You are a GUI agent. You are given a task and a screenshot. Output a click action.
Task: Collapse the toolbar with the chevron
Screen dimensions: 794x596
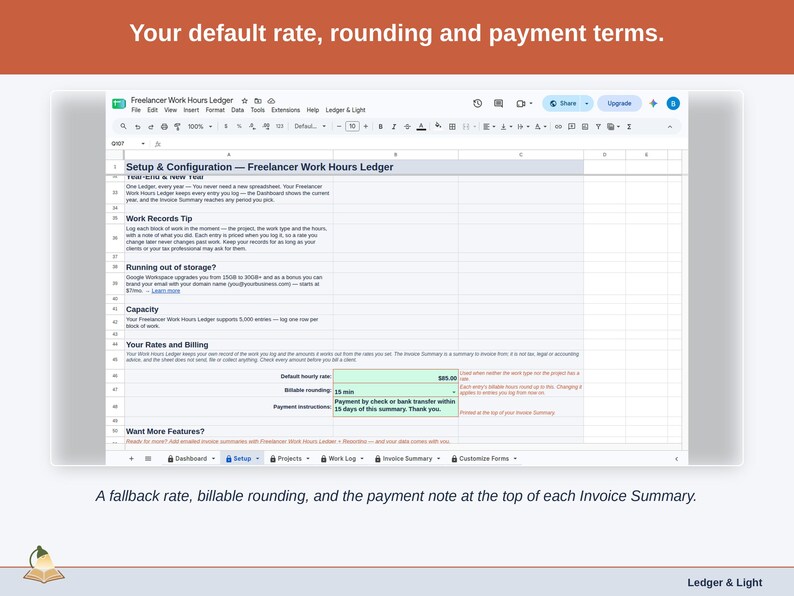pyautogui.click(x=670, y=127)
